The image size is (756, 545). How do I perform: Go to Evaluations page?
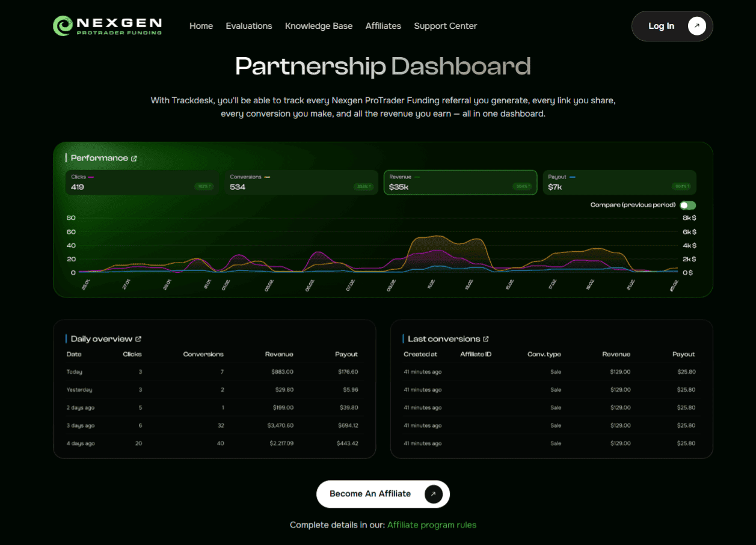pos(249,26)
